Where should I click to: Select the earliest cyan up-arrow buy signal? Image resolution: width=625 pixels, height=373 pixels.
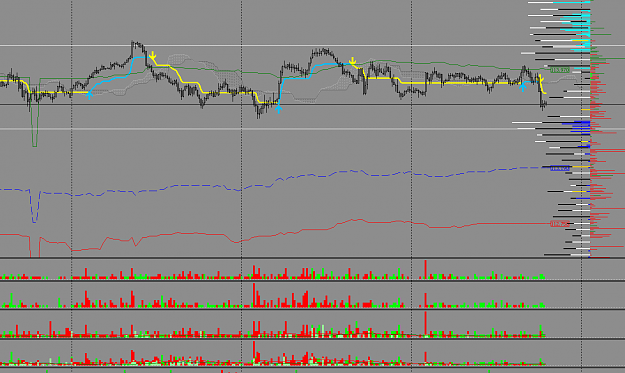tap(89, 95)
